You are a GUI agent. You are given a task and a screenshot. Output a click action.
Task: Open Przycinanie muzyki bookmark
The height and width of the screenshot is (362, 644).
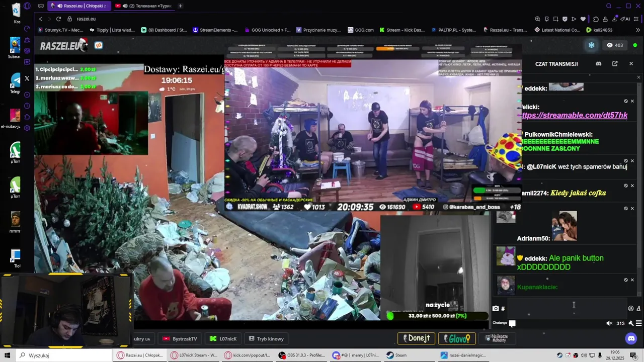pyautogui.click(x=318, y=30)
